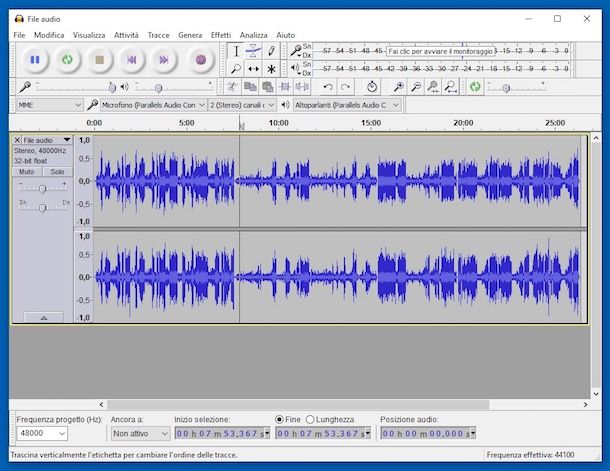Image resolution: width=610 pixels, height=471 pixels.
Task: Open the Aiuto menu
Action: coord(286,35)
